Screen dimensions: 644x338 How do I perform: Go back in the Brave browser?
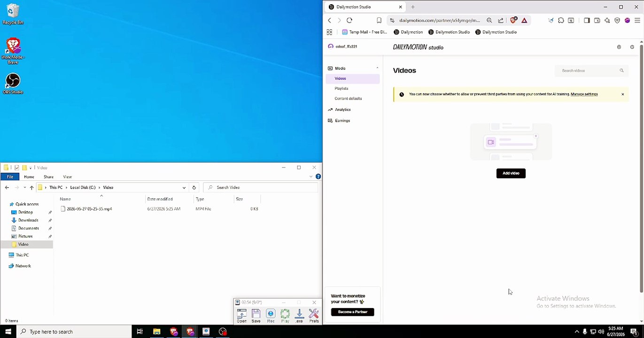[x=329, y=20]
